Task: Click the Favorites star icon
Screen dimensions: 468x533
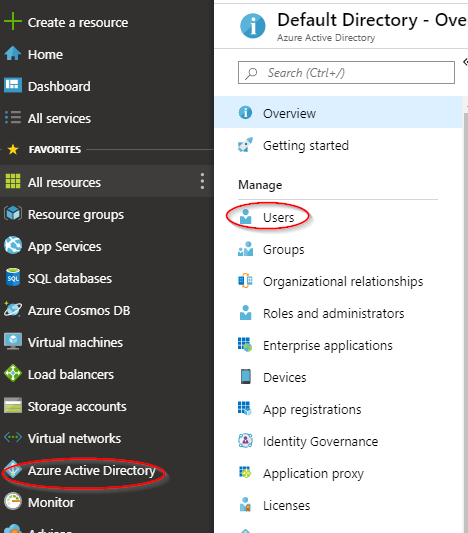Action: (x=13, y=149)
